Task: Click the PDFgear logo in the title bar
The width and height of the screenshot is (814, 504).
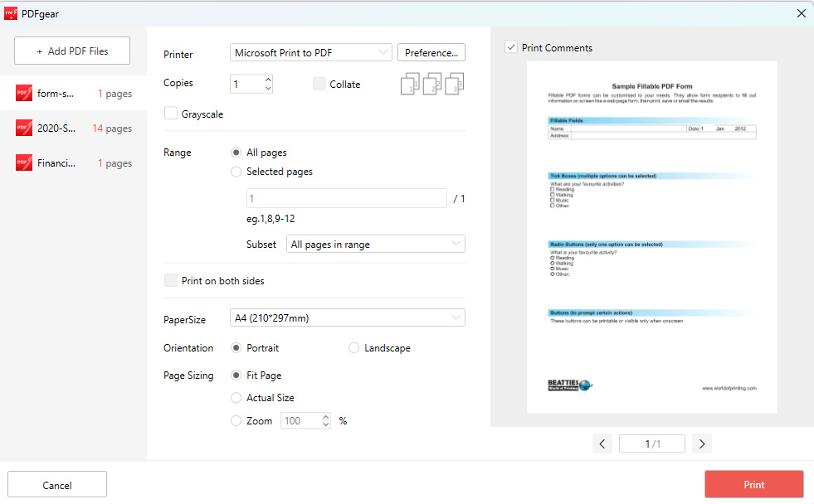Action: click(x=12, y=13)
